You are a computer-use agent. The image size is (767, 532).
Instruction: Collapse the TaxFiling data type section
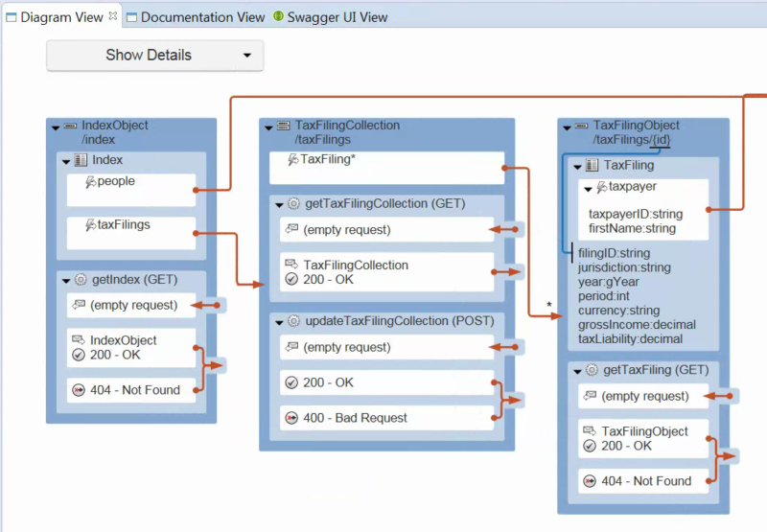tap(578, 167)
